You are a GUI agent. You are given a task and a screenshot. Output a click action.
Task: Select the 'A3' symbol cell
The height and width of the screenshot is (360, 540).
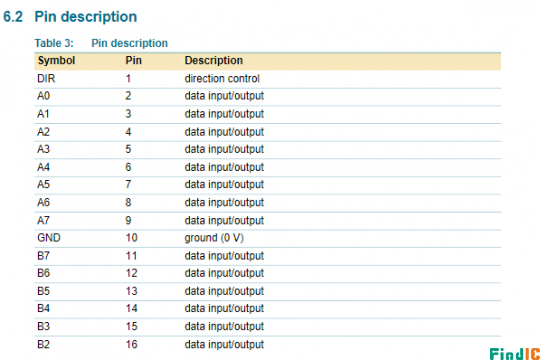(43, 149)
